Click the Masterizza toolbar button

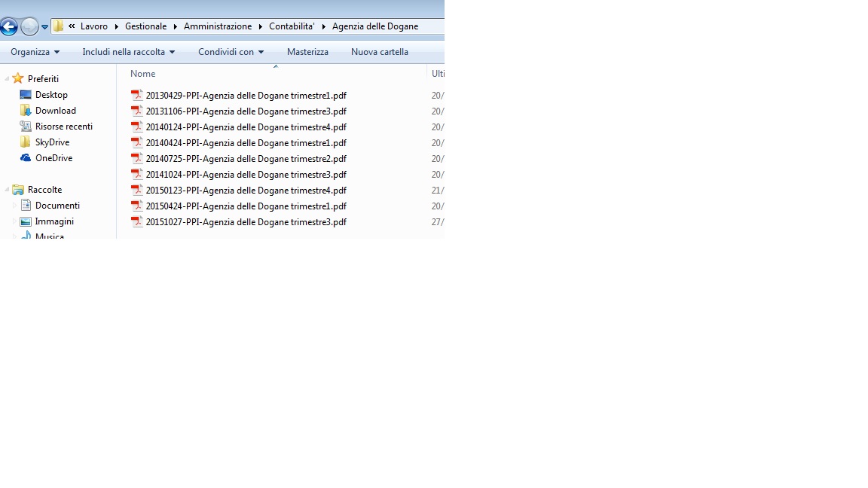pyautogui.click(x=307, y=52)
